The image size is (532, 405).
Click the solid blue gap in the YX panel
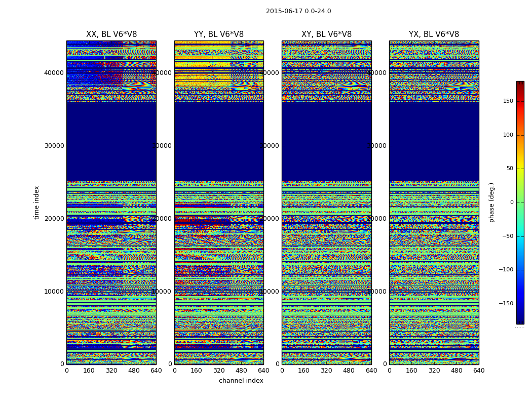[x=434, y=142]
